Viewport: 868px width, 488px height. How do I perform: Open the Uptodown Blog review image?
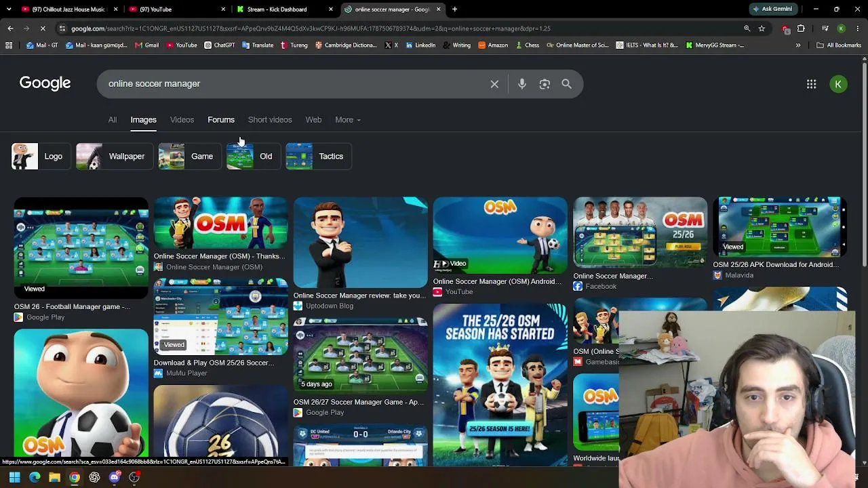tap(360, 243)
